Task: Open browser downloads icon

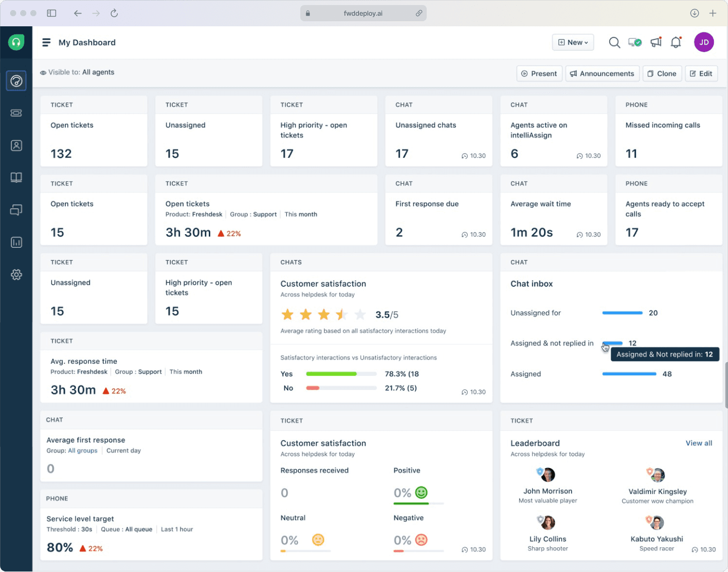Action: coord(695,13)
